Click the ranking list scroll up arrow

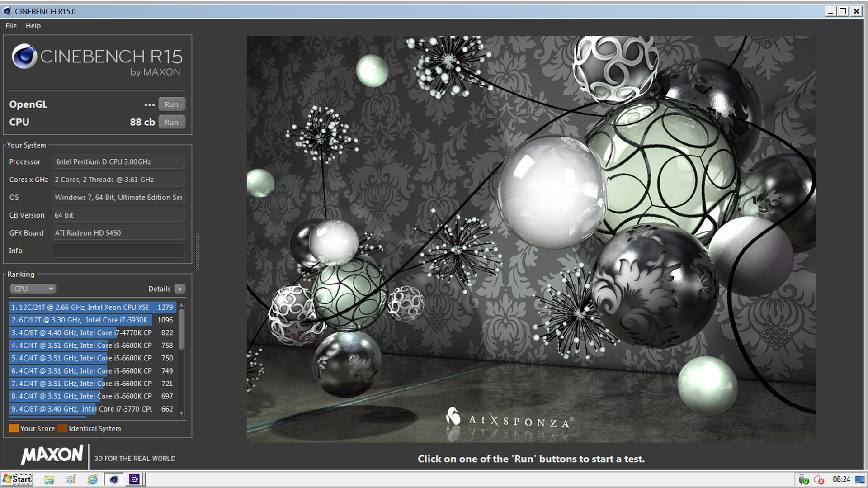point(182,304)
